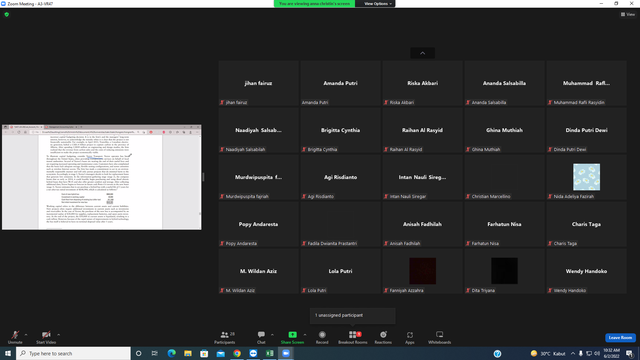
Task: Open Whiteboards
Action: pyautogui.click(x=440, y=337)
